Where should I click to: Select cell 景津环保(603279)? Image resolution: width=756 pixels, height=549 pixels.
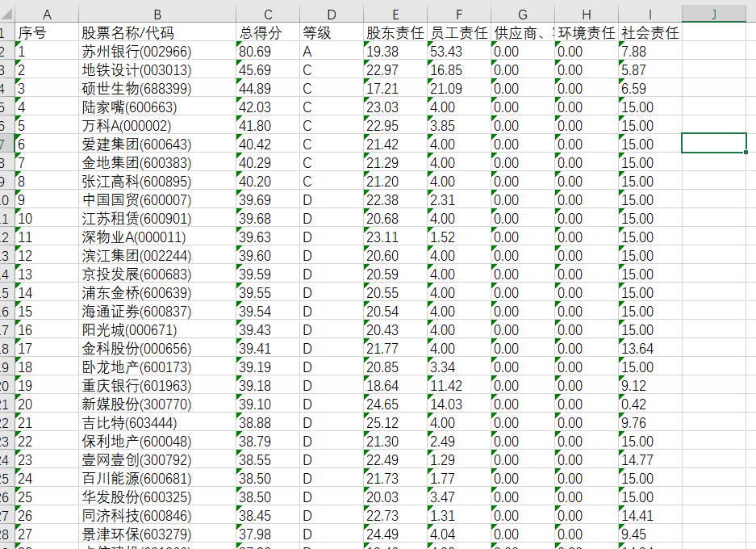pyautogui.click(x=157, y=534)
